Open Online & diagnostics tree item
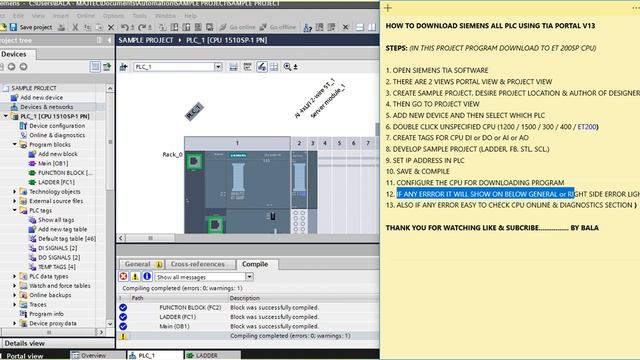Screen dimensions: 640x360 click(57, 135)
